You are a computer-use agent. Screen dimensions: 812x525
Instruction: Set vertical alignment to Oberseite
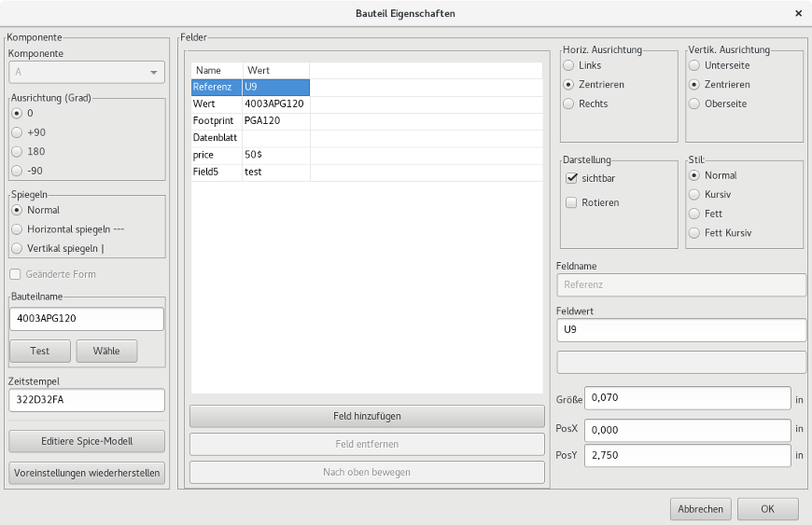pos(693,104)
